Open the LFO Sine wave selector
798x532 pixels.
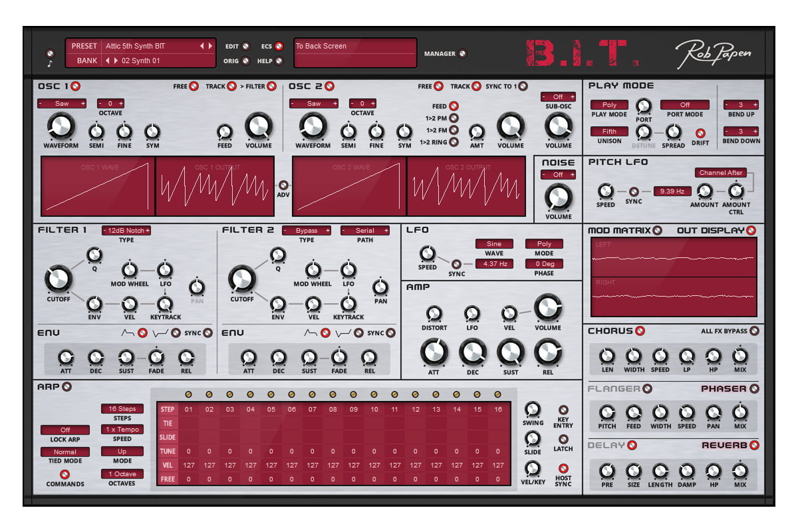[494, 244]
